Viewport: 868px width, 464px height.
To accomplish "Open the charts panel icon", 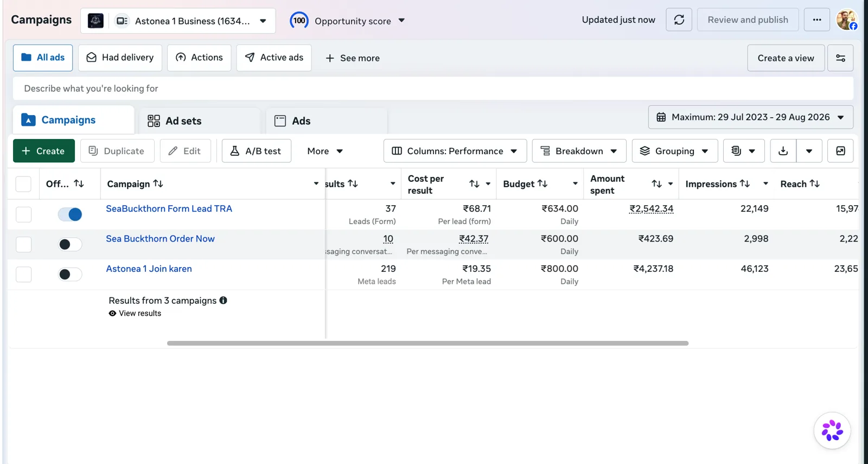I will click(x=840, y=151).
